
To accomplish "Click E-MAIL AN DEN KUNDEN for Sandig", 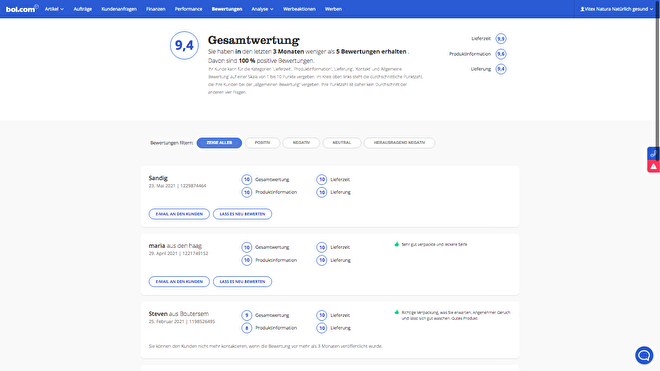I will point(179,214).
